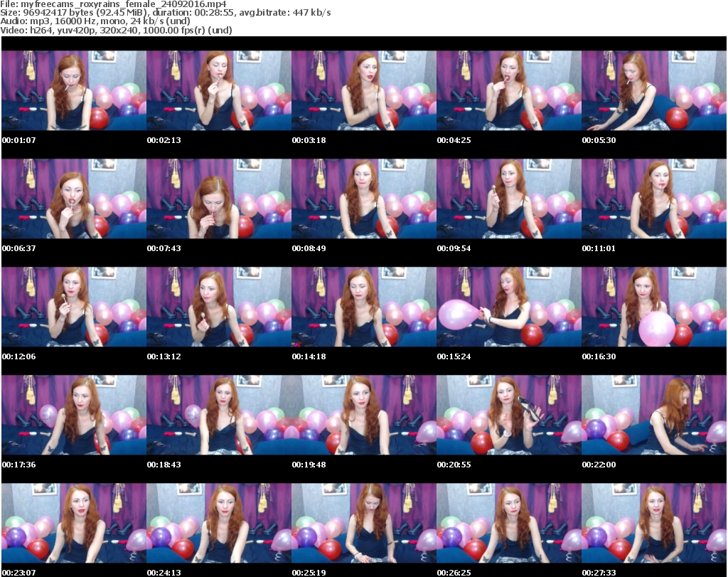Click the Video h264 info line
728x577 pixels.
point(117,30)
